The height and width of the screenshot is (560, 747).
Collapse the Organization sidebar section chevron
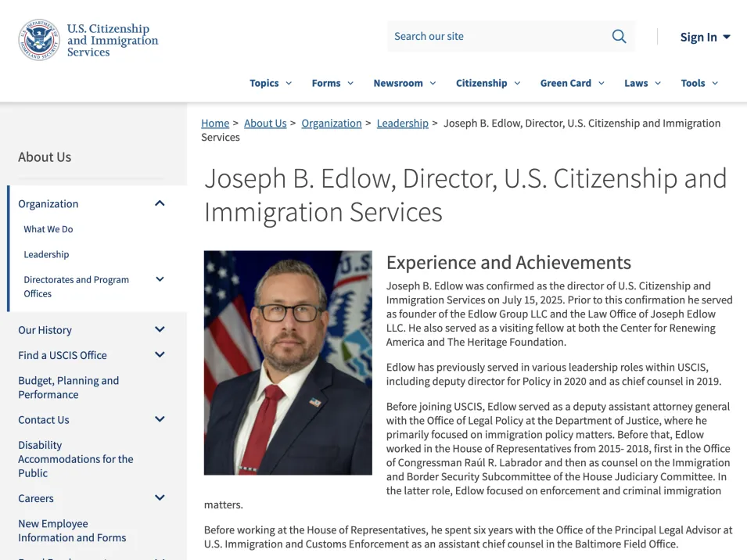[x=160, y=204]
